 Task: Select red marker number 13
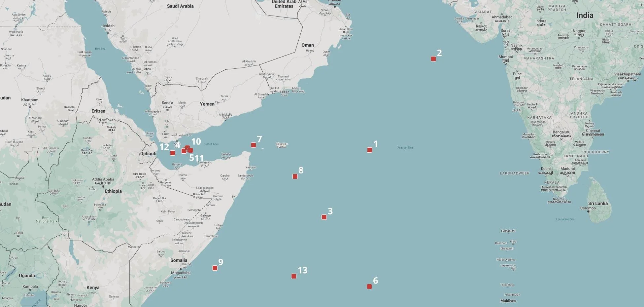pos(294,276)
